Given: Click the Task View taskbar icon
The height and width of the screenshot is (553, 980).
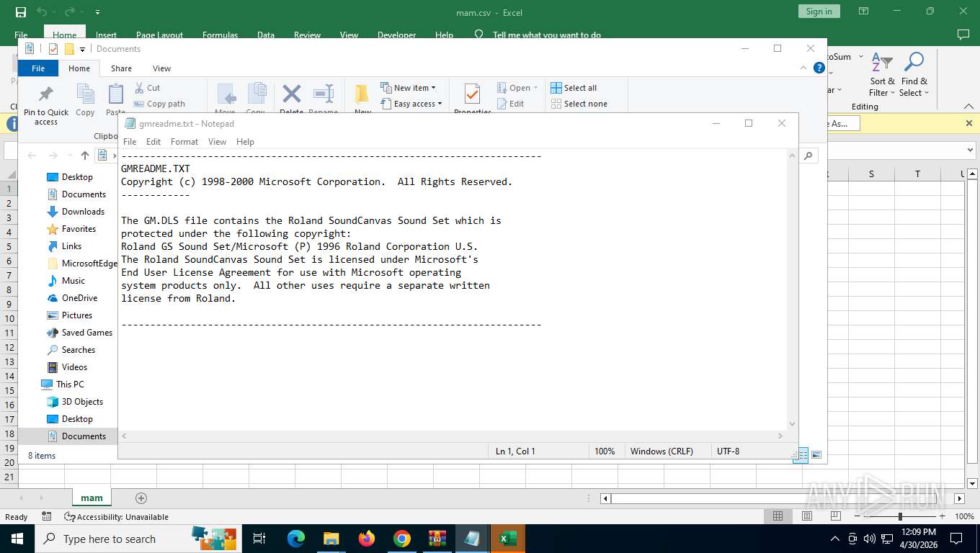Looking at the screenshot, I should pos(259,539).
